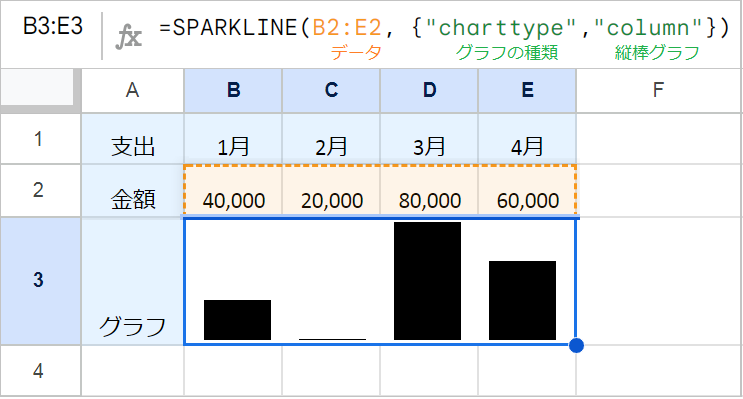743x399 pixels.
Task: Click the short sparkline bar for 1月
Action: pos(237,320)
